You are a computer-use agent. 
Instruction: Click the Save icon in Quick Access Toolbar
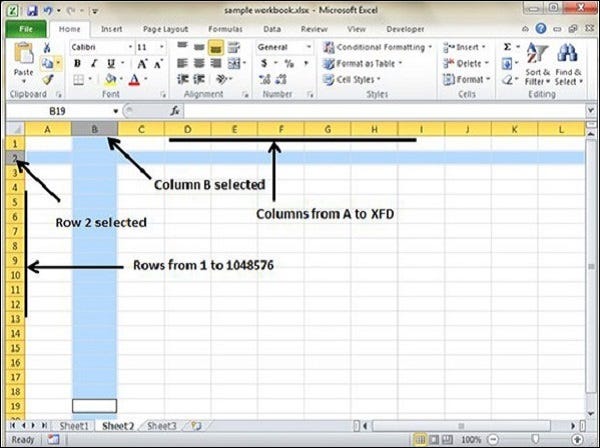(32, 11)
